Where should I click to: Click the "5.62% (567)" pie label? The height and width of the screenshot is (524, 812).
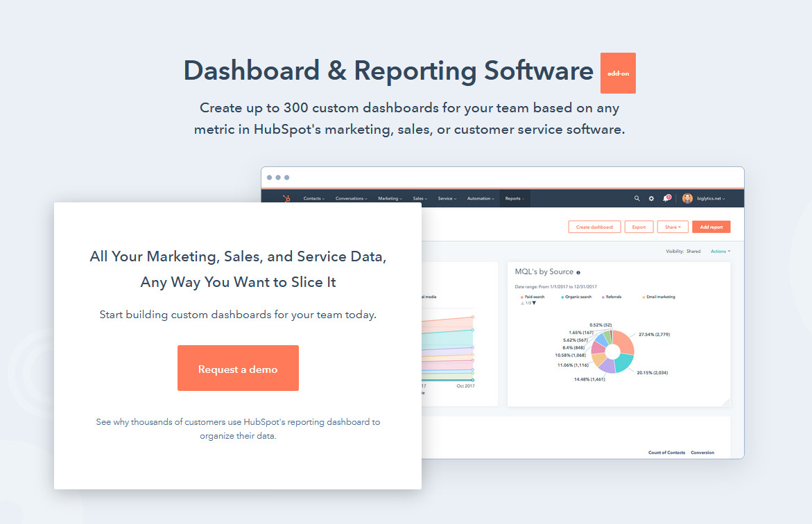pyautogui.click(x=576, y=340)
